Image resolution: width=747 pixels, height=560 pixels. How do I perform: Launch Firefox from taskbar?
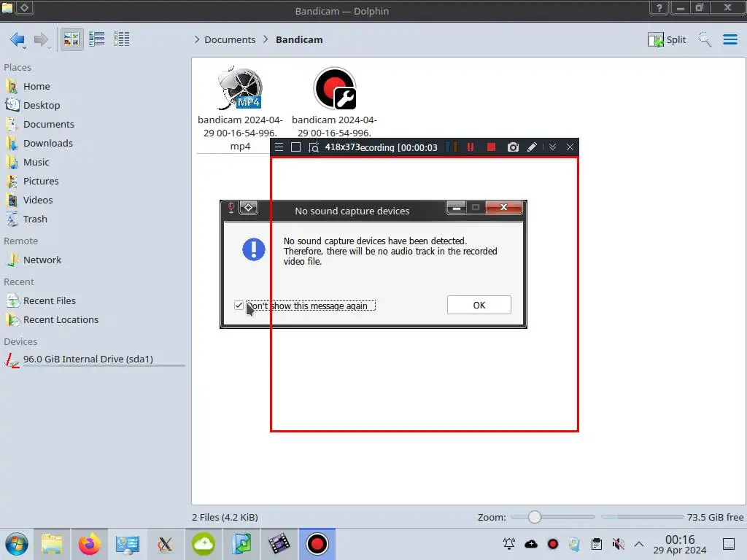[x=90, y=544]
